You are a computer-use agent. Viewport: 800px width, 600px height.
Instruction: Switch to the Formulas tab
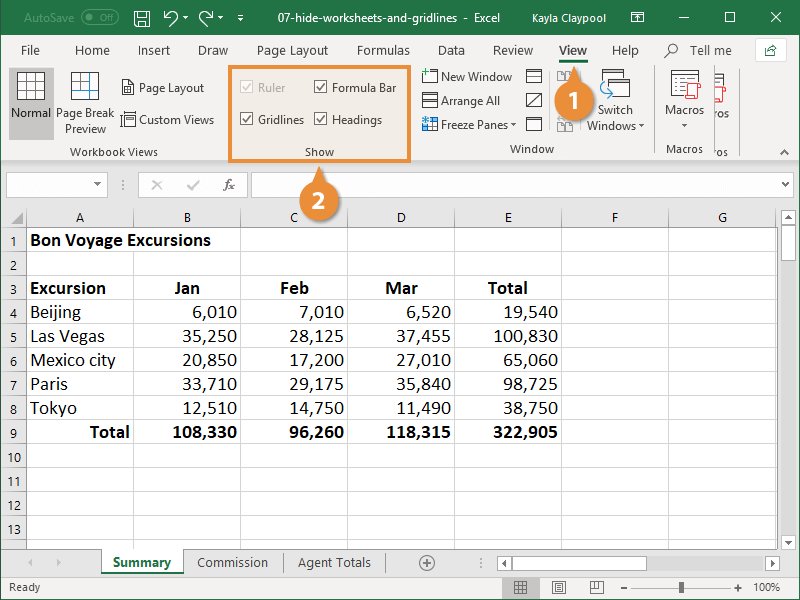pos(383,51)
